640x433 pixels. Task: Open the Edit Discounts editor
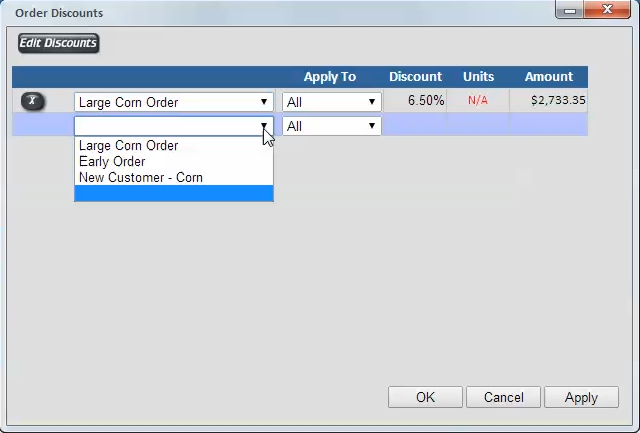click(x=58, y=43)
